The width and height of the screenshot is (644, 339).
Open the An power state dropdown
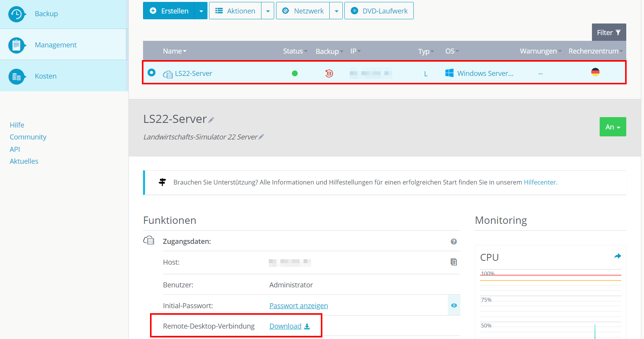point(613,127)
